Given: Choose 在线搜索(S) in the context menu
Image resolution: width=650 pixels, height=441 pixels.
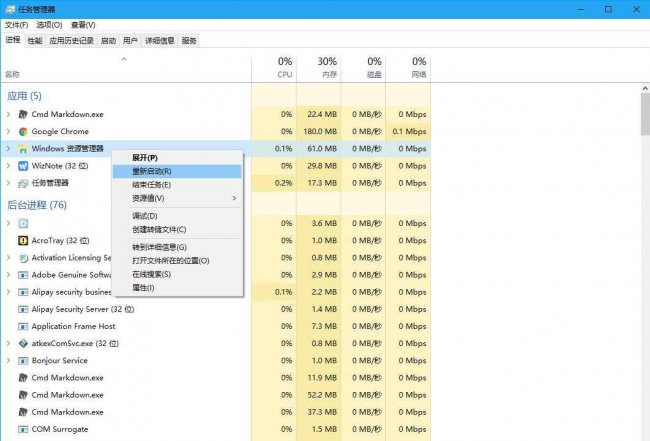Looking at the screenshot, I should [x=177, y=274].
